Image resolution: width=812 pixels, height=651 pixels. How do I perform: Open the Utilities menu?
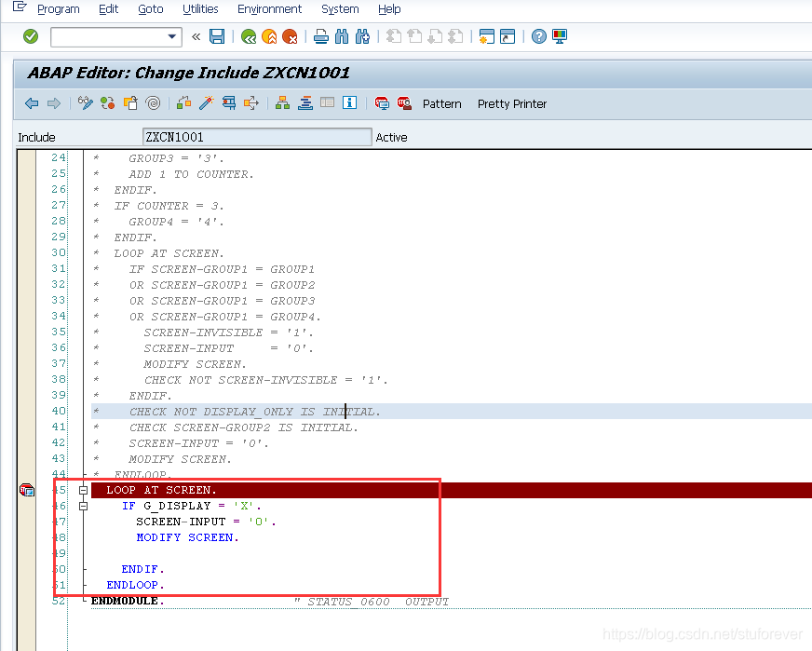click(x=200, y=8)
